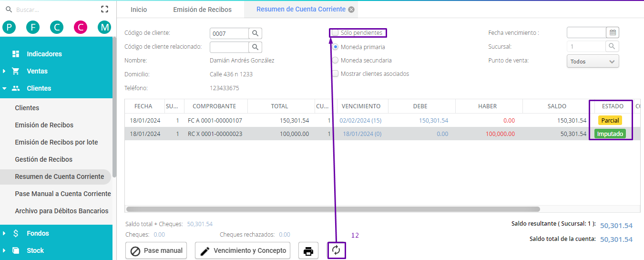Expand the Ventas menu arrow
This screenshot has height=260, width=644.
point(4,71)
